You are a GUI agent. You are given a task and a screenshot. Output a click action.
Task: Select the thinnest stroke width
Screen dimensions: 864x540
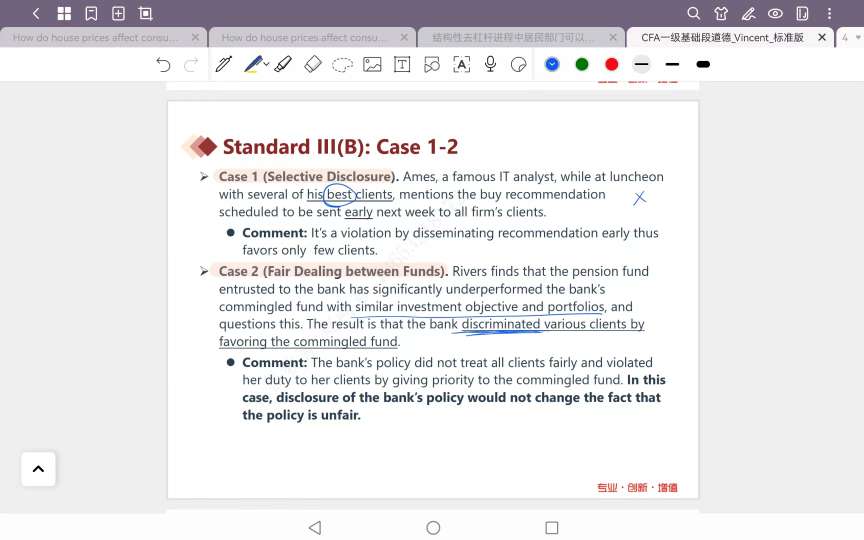pos(641,64)
